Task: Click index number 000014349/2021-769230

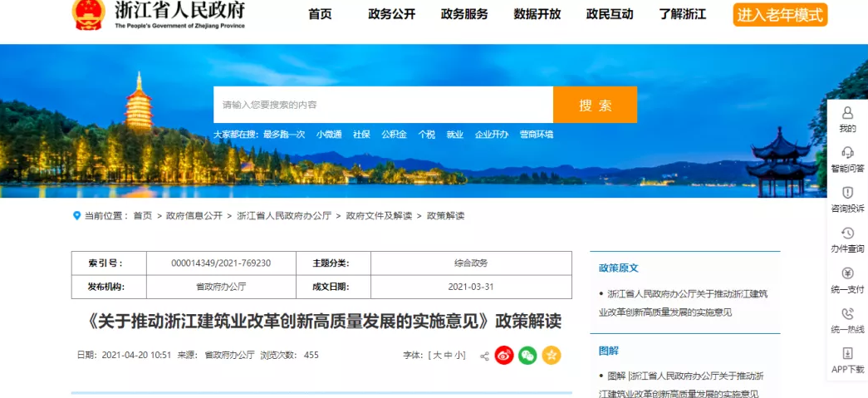Action: pos(221,263)
